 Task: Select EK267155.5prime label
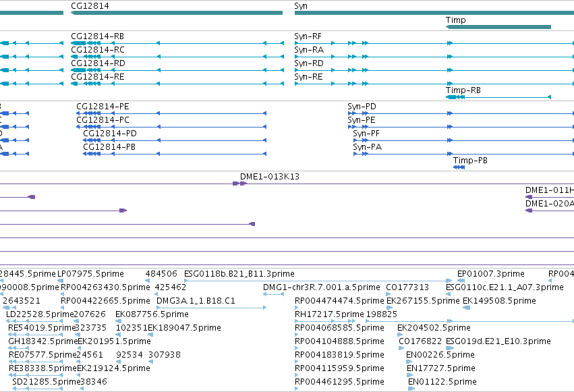423,301
